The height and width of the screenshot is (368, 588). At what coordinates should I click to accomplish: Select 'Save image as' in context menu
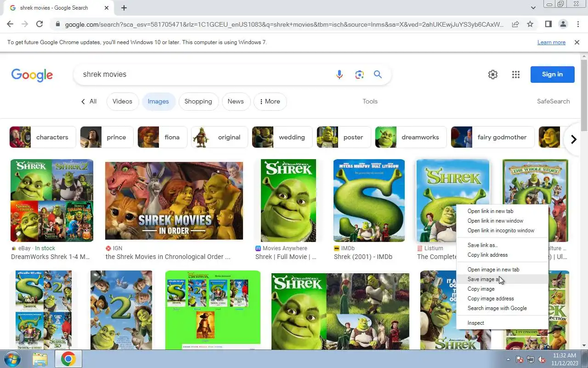503,279
